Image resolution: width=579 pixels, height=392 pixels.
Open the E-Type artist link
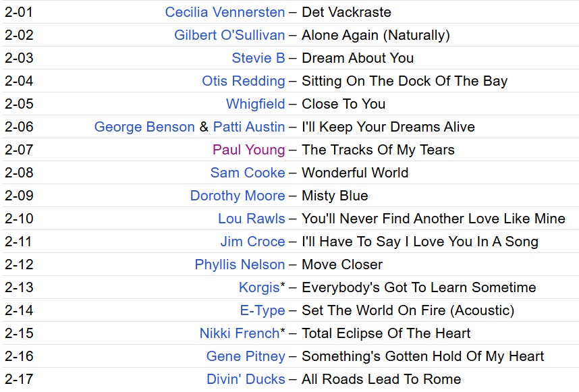(263, 310)
